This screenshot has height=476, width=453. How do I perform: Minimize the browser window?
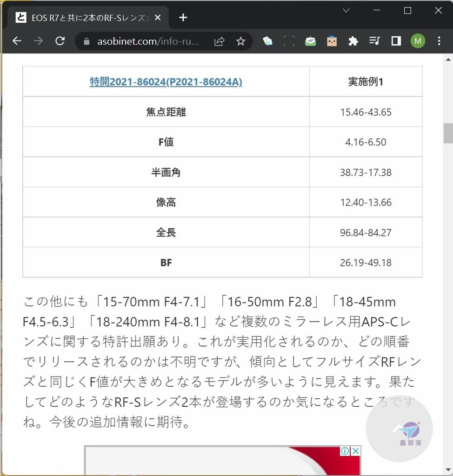[377, 10]
